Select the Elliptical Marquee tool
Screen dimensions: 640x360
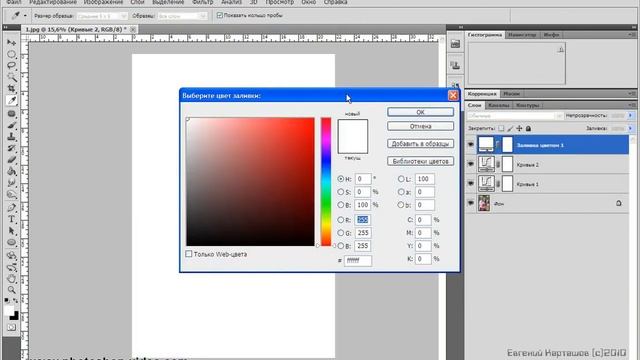point(11,54)
